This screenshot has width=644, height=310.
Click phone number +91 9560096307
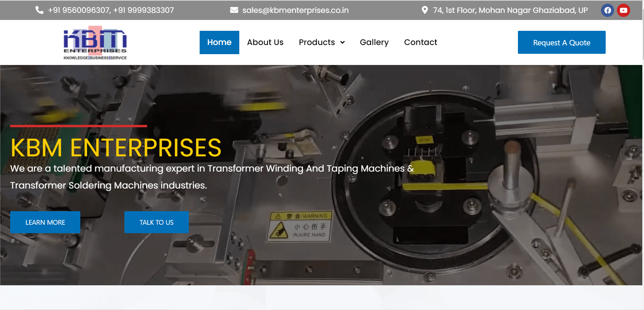point(79,10)
